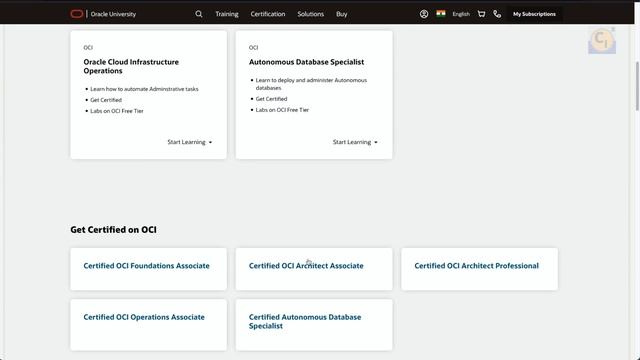Viewport: 640px width, 360px height.
Task: Click 'Learn to deploy and administer Autonomous databases' text
Action: coord(311,84)
